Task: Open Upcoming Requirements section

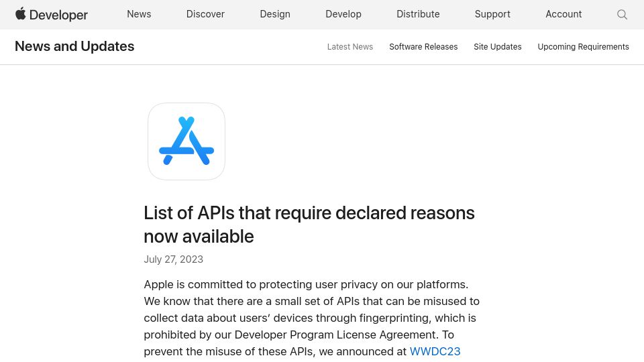Action: pyautogui.click(x=583, y=47)
